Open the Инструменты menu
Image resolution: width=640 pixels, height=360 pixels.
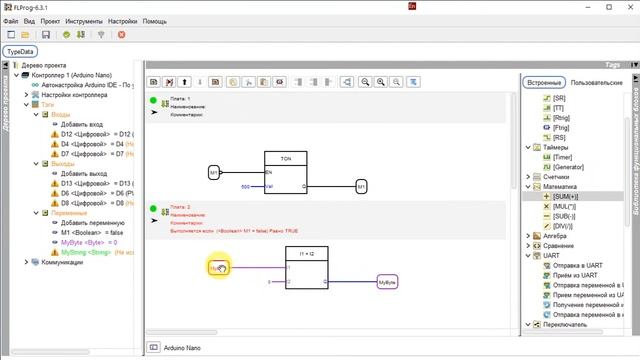tap(84, 21)
